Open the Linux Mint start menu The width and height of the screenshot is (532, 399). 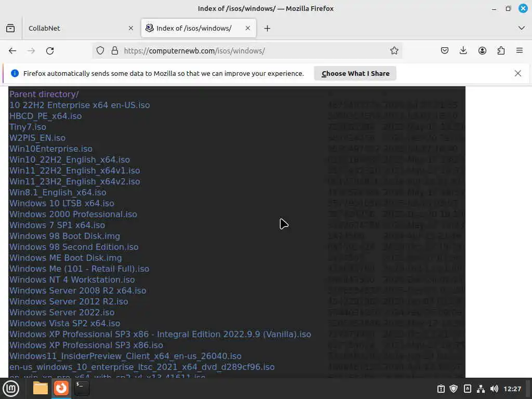[x=11, y=389]
